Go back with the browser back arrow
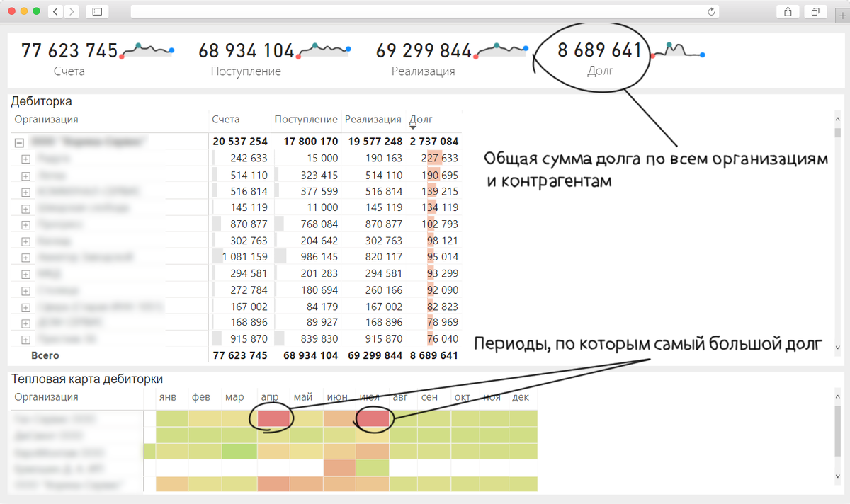The image size is (850, 504). coord(56,11)
